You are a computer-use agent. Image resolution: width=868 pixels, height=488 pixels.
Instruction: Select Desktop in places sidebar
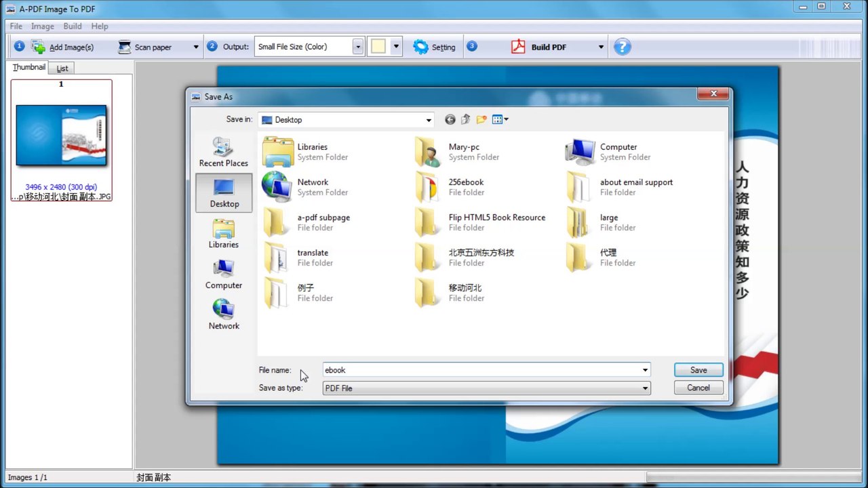[224, 192]
